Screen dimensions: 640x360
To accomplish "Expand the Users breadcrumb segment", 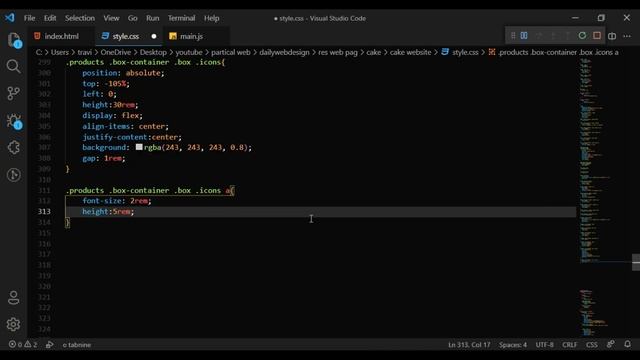I will (x=60, y=52).
